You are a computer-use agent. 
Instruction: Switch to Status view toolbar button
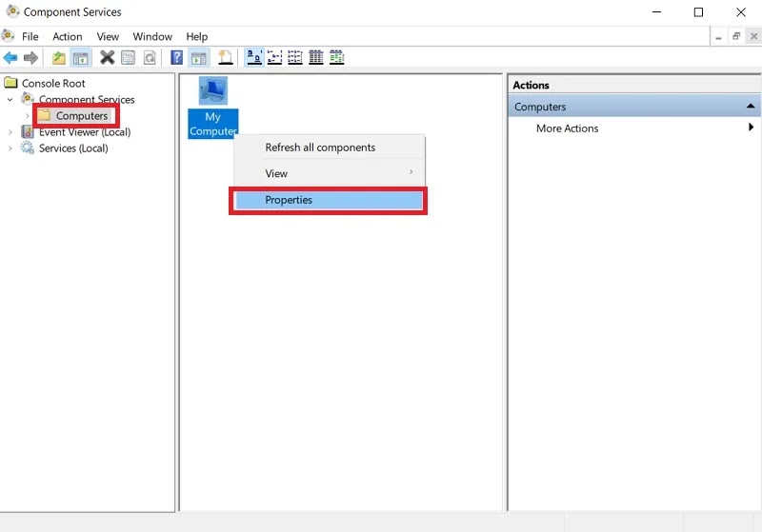337,57
